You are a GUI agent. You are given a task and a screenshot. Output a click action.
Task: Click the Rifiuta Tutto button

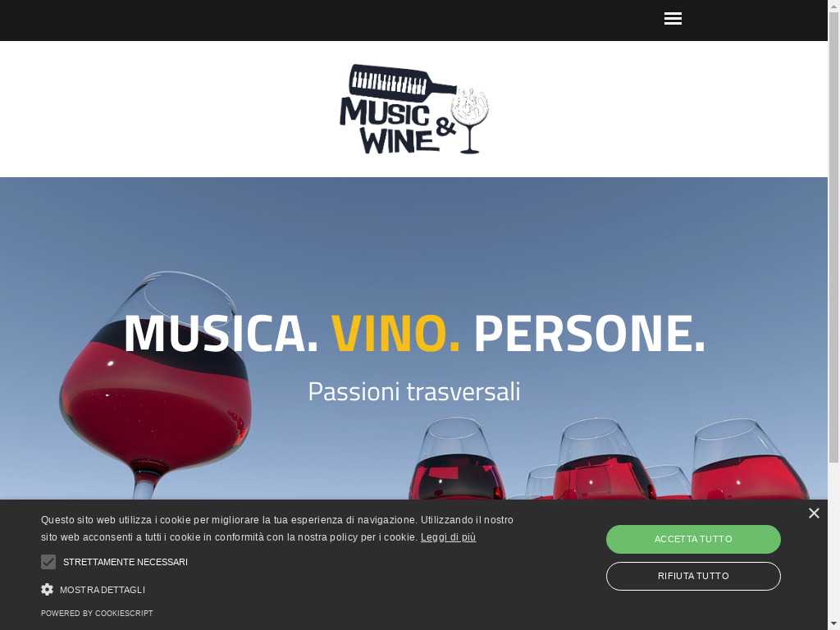[693, 576]
